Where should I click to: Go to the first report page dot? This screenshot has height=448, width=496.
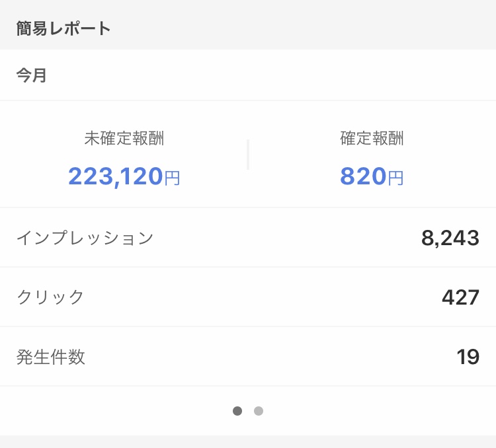(237, 411)
